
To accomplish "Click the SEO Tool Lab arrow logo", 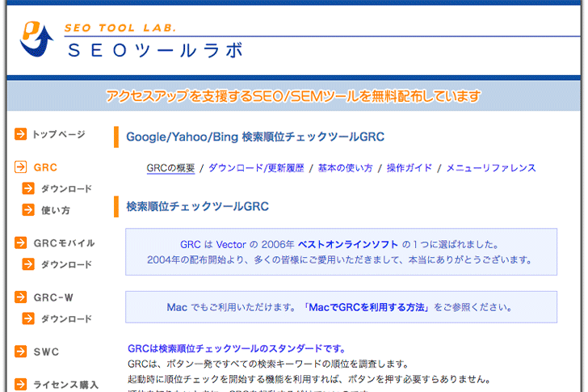I will click(x=37, y=39).
